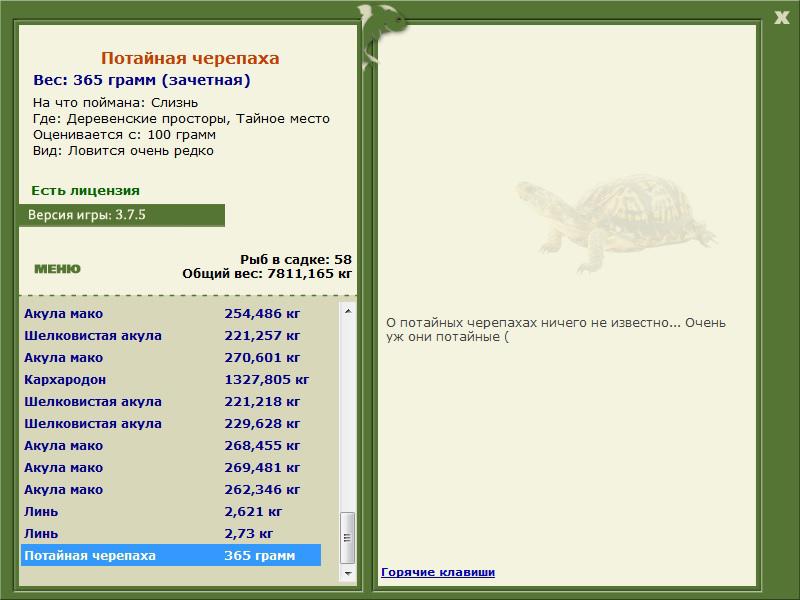Open the МЕНЮ menu

(x=57, y=269)
